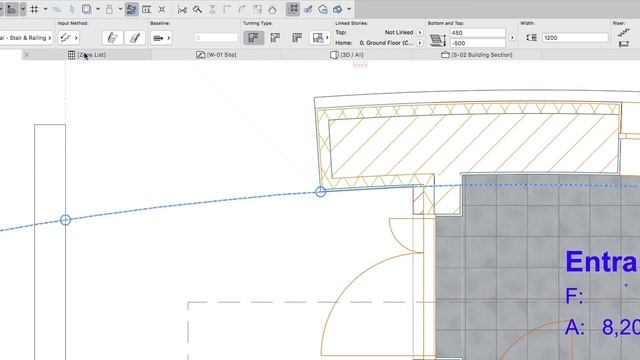
Task: Click 'Not Linked' top story text
Action: 398,32
